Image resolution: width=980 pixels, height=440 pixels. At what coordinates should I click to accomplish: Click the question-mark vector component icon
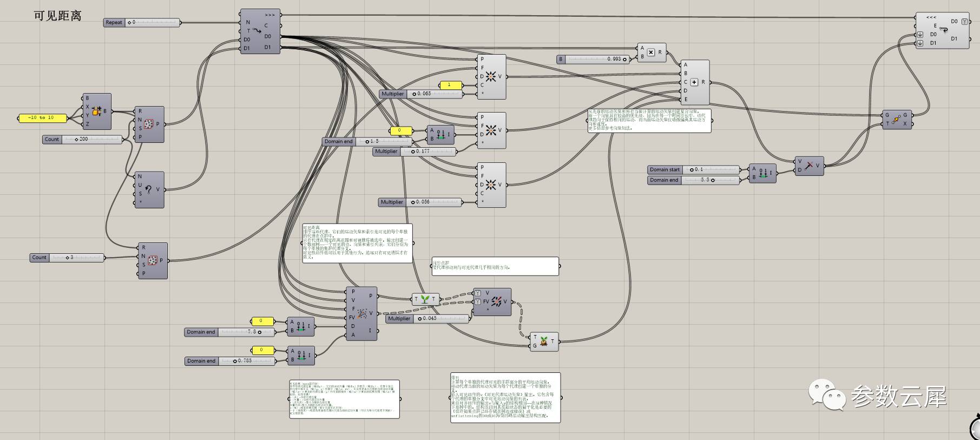(x=148, y=190)
